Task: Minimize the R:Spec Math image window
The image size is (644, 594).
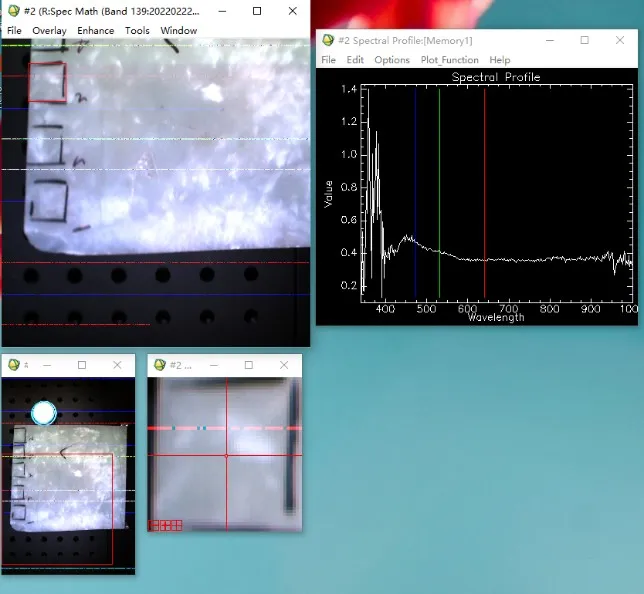Action: [x=222, y=11]
